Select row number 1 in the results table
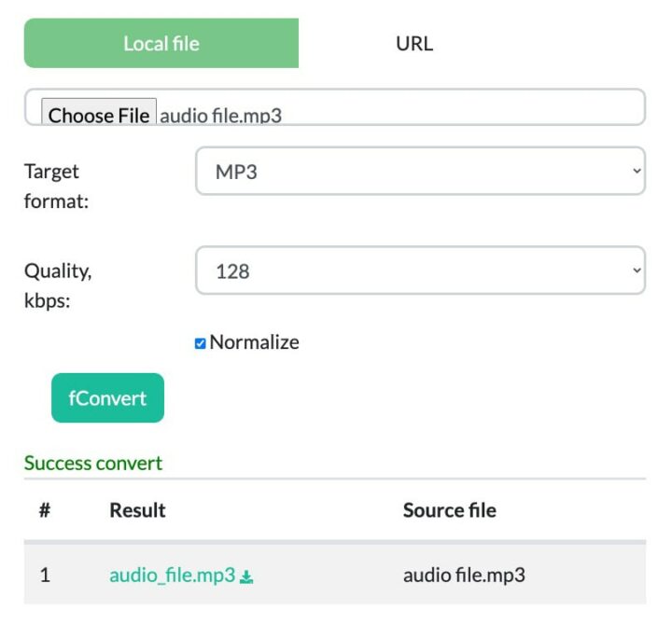The height and width of the screenshot is (625, 672). click(x=45, y=575)
